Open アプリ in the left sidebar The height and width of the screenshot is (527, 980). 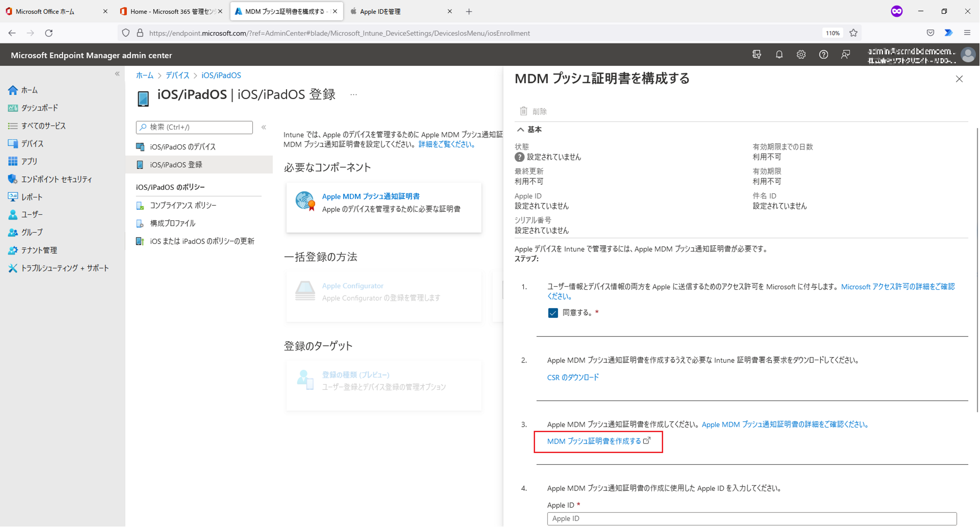click(23, 161)
